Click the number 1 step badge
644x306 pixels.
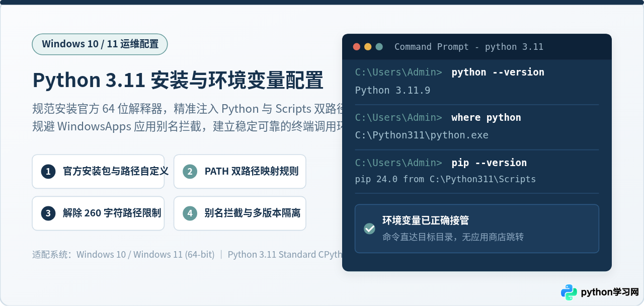click(x=48, y=172)
